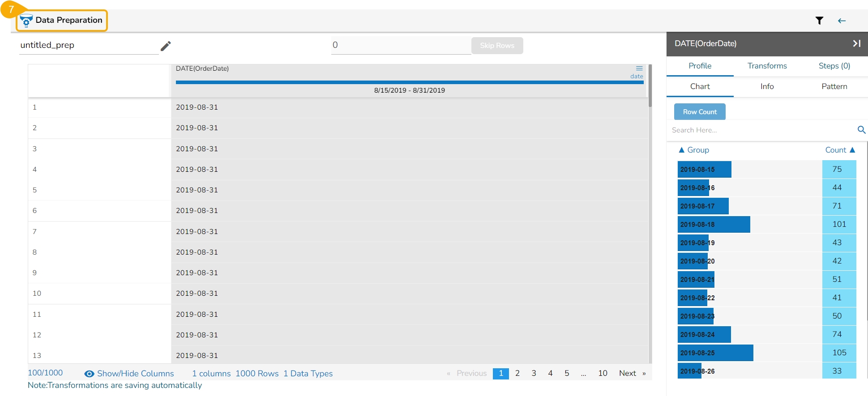Screen dimensions: 868x396
Task: Click the Skip Rows button
Action: click(497, 46)
